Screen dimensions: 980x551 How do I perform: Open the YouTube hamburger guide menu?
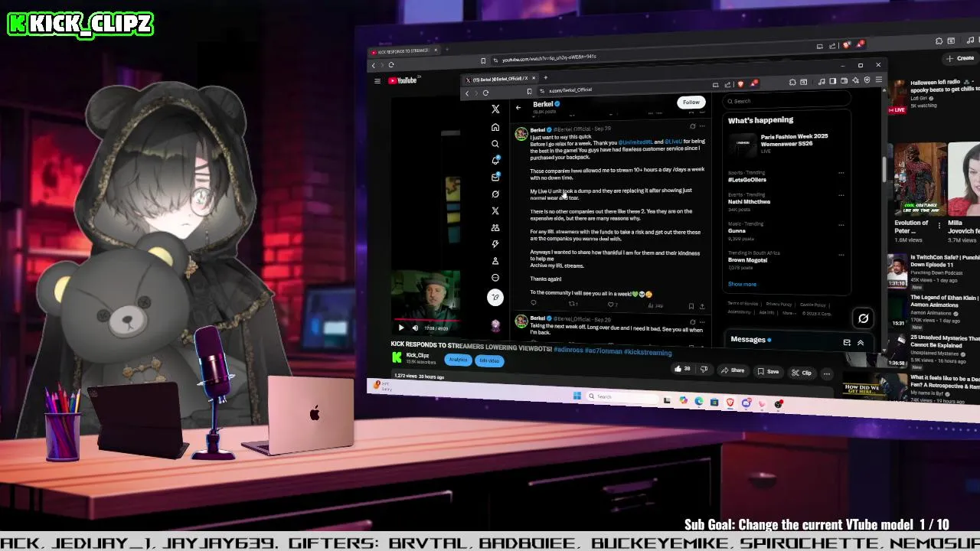click(x=377, y=80)
